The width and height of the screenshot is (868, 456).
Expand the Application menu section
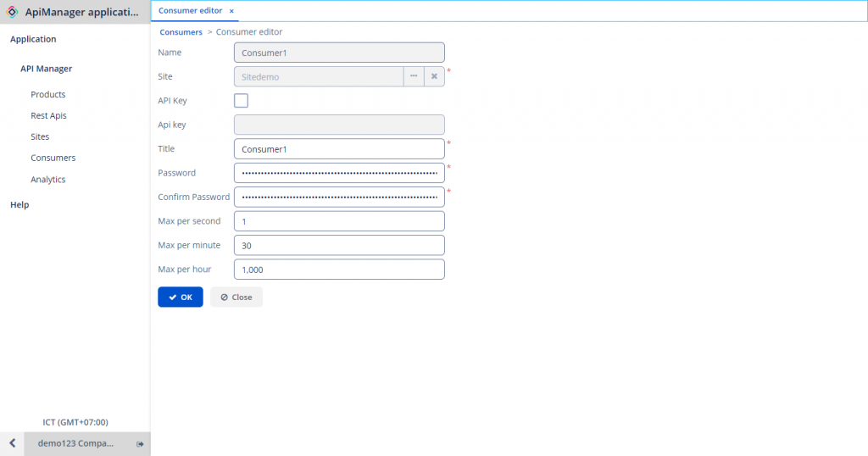click(x=33, y=39)
